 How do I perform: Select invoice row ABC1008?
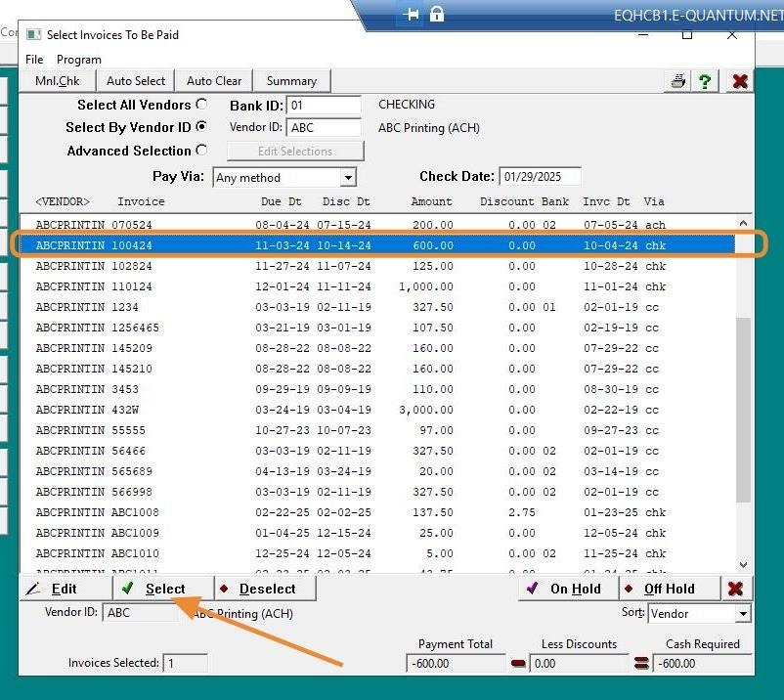pyautogui.click(x=377, y=512)
